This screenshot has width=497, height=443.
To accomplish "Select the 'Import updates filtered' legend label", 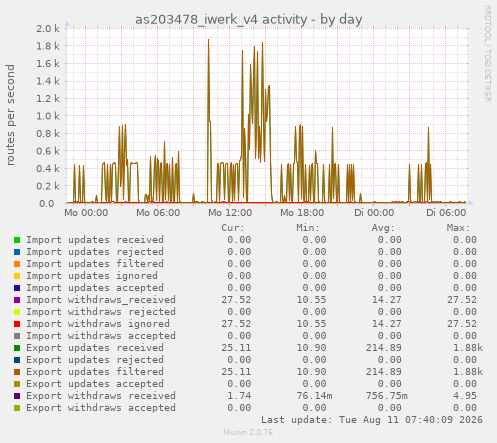I will coord(95,264).
